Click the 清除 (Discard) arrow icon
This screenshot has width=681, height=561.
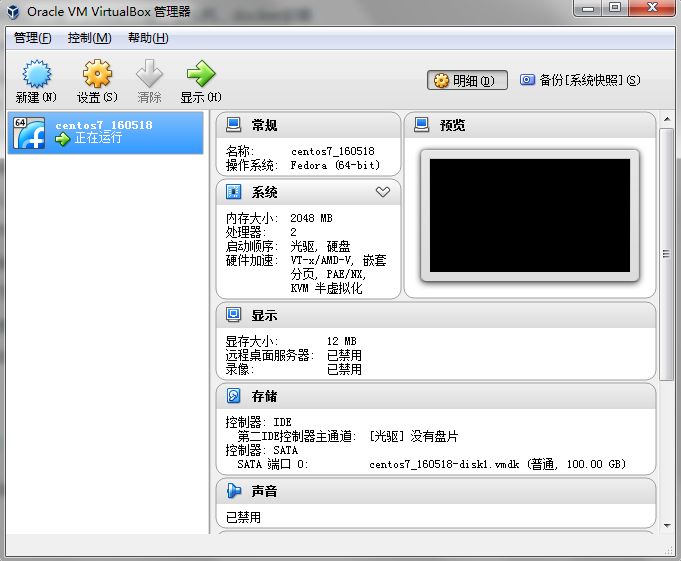click(149, 74)
